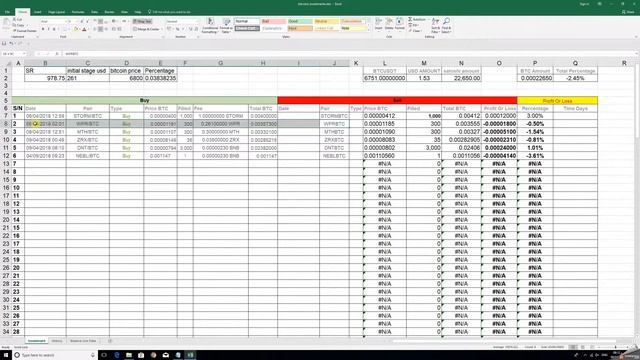Image resolution: width=640 pixels, height=360 pixels.
Task: Apply the Input cell style
Action: [x=300, y=29]
